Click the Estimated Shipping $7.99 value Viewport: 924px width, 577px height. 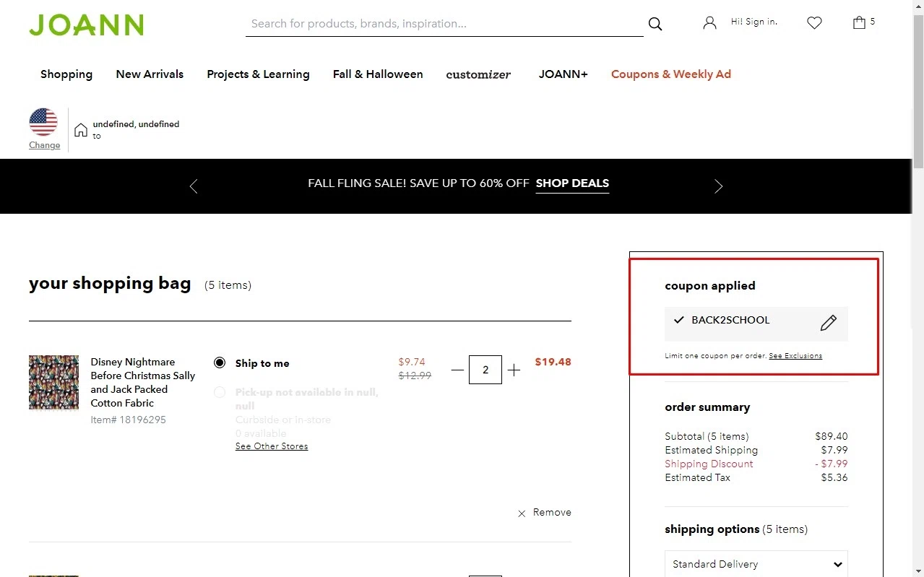click(834, 450)
